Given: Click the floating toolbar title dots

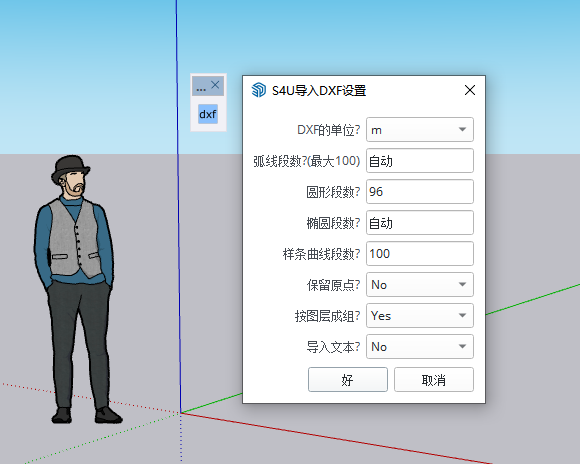Looking at the screenshot, I should pyautogui.click(x=201, y=89).
